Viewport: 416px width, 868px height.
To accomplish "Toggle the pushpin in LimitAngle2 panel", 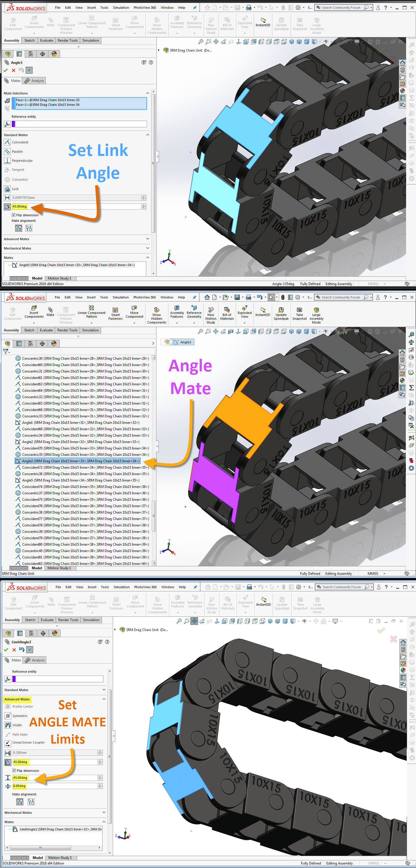I will click(30, 650).
